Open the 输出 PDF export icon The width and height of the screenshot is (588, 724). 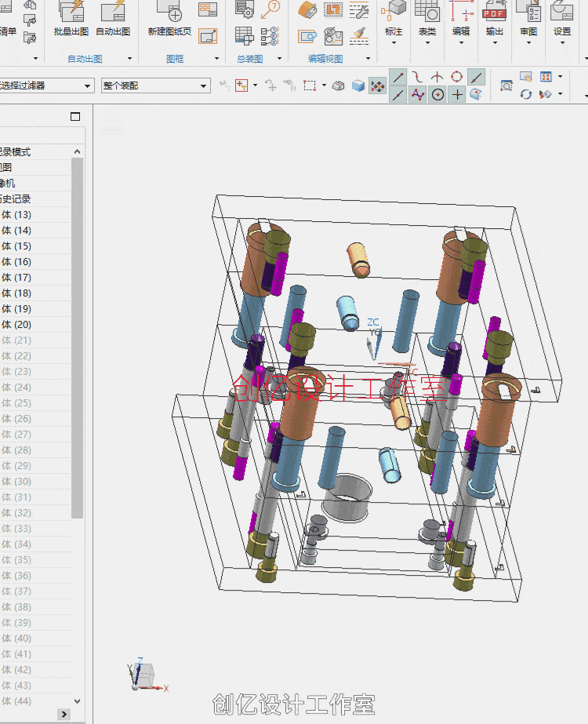tap(494, 11)
